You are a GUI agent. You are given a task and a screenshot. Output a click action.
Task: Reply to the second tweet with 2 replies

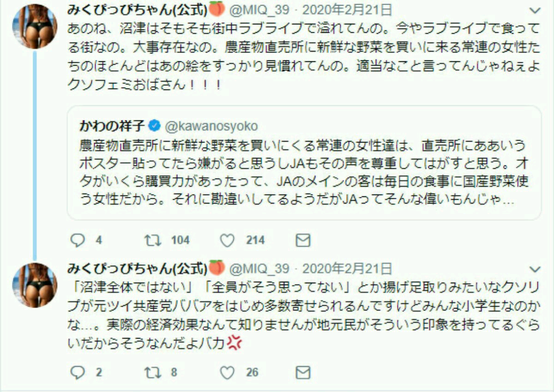(77, 372)
